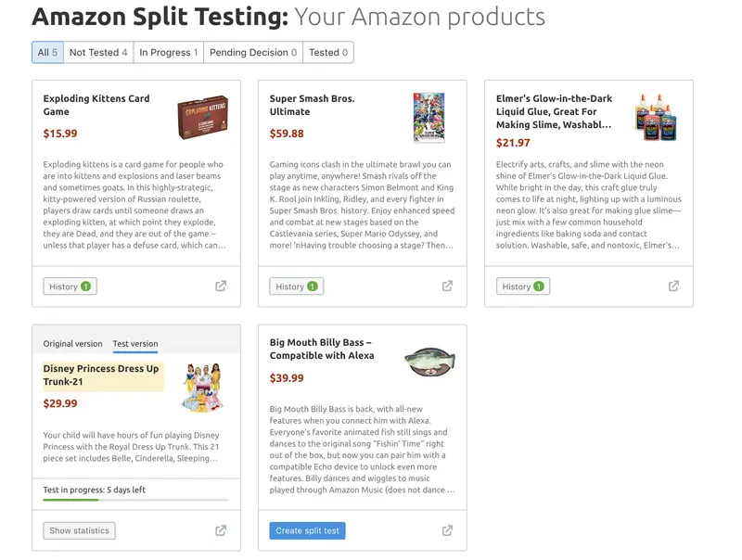The image size is (742, 560).
Task: Open external link for Super Smash Bros.
Action: tap(447, 286)
